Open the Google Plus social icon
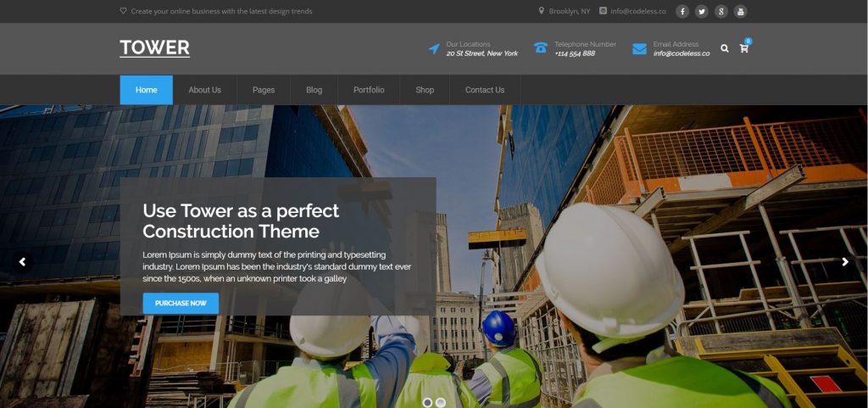This screenshot has height=408, width=868. tap(721, 11)
